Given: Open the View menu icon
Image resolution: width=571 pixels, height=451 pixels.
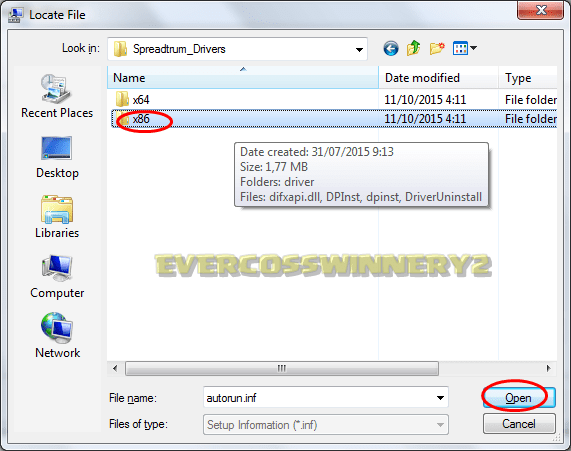Looking at the screenshot, I should tap(460, 48).
